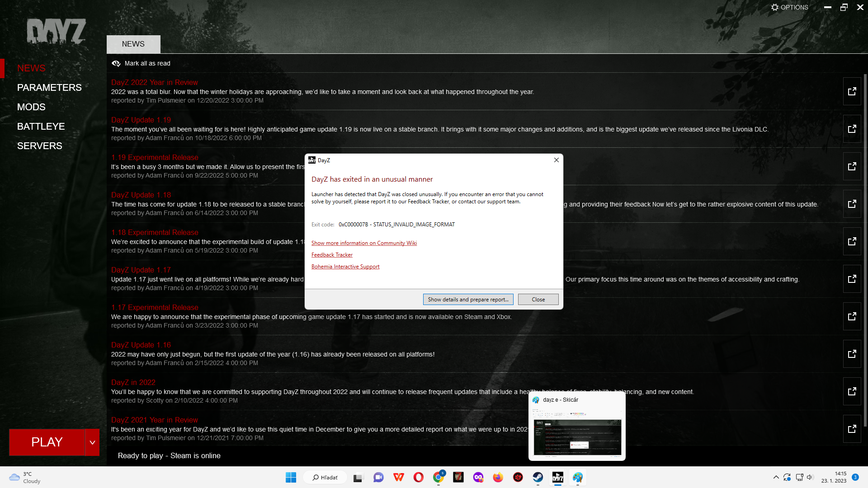Open the weather widget showing Cloudy

point(25,478)
